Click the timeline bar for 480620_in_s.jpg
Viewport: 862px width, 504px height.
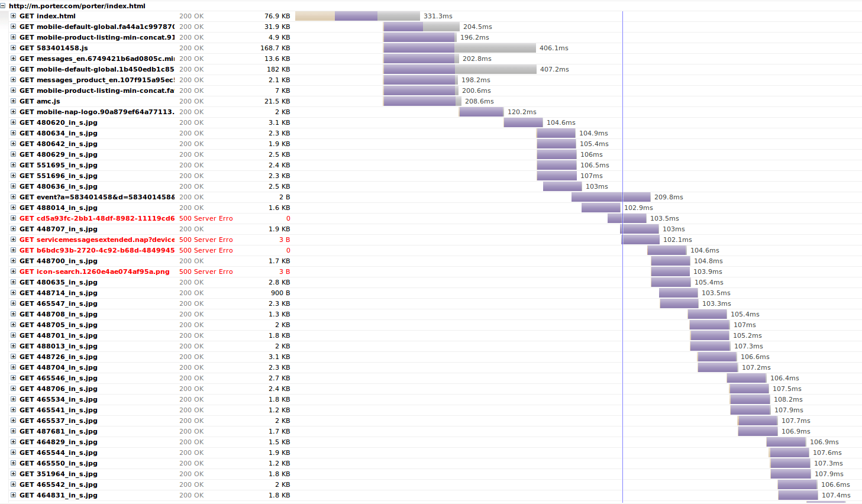click(523, 122)
